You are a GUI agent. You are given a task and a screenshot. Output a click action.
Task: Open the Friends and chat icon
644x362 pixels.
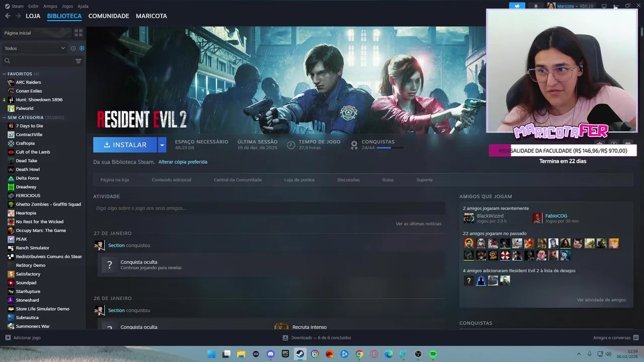(x=636, y=337)
